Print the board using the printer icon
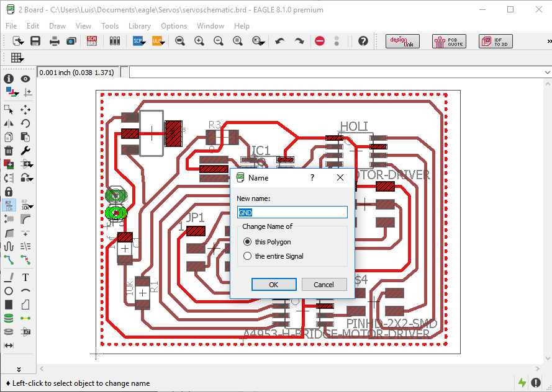 pos(54,41)
